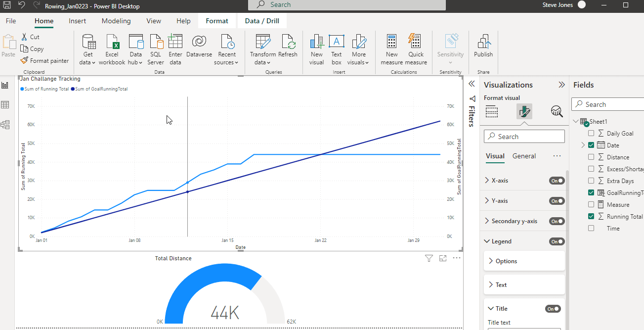This screenshot has height=330, width=644.
Task: Create a New measure
Action: pyautogui.click(x=392, y=50)
